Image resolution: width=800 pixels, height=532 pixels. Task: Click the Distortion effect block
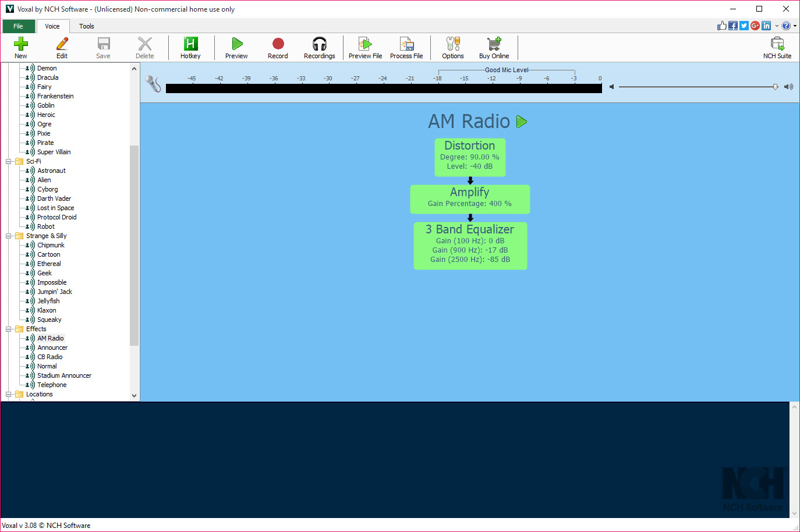[x=470, y=157]
